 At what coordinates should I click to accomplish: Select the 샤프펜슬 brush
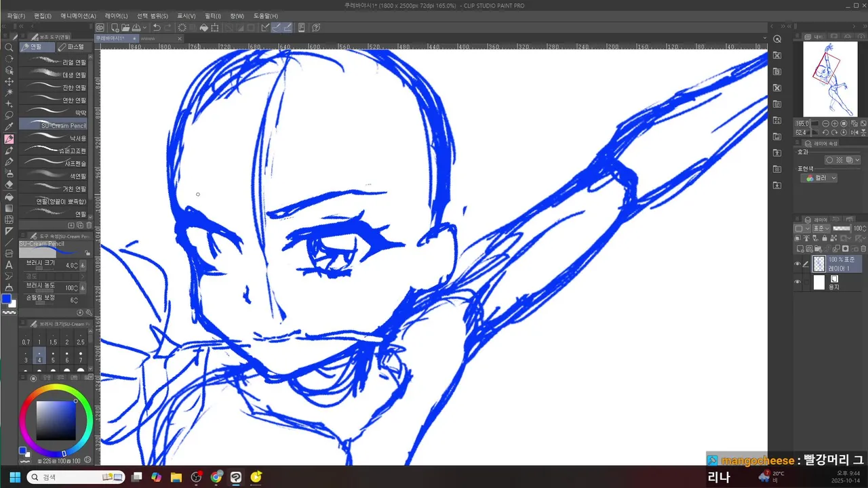tap(54, 163)
